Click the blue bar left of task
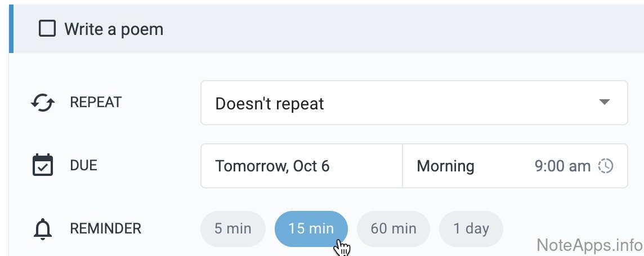 coord(11,28)
